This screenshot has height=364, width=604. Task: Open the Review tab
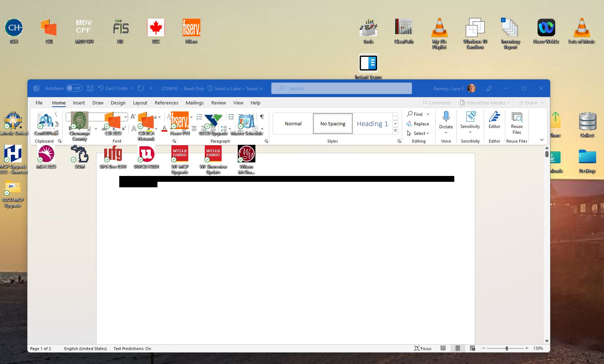click(x=219, y=103)
